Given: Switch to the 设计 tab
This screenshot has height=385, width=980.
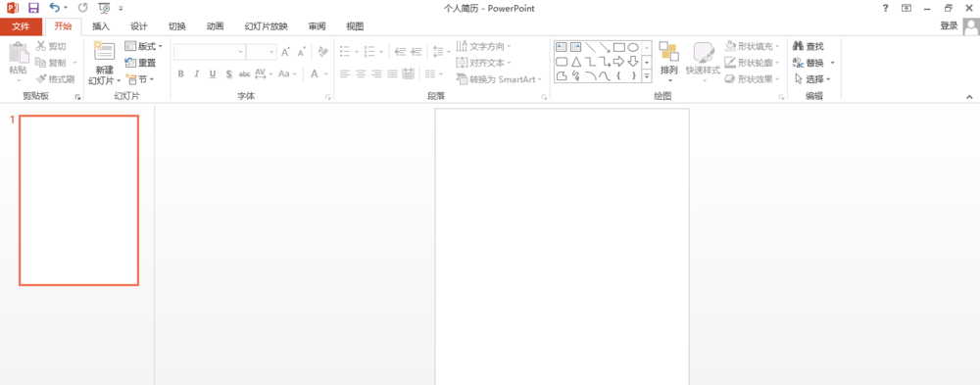Looking at the screenshot, I should pyautogui.click(x=139, y=26).
